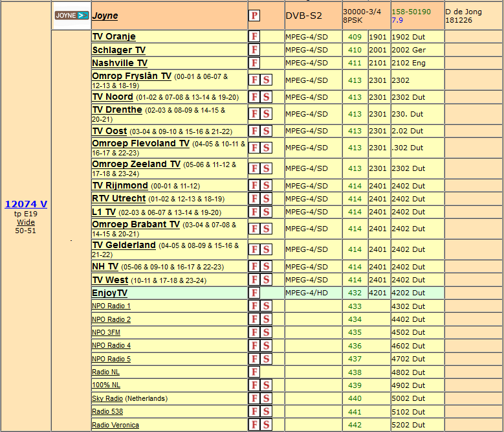Open the TV Gelderland link

click(x=124, y=245)
